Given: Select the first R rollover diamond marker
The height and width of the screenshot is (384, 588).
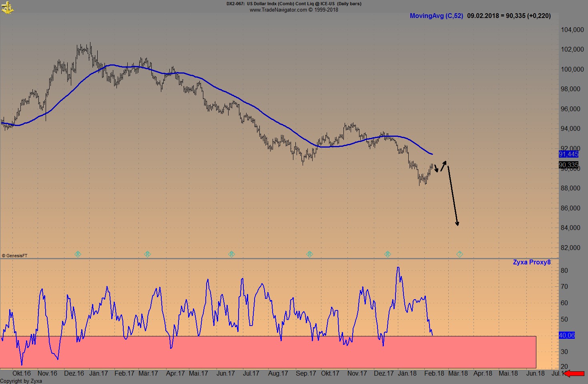Looking at the screenshot, I should (x=78, y=254).
